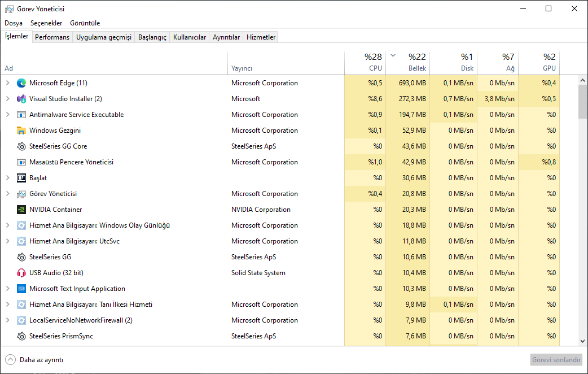Click the Microsoft Edge process icon
The height and width of the screenshot is (374, 588).
(x=21, y=83)
